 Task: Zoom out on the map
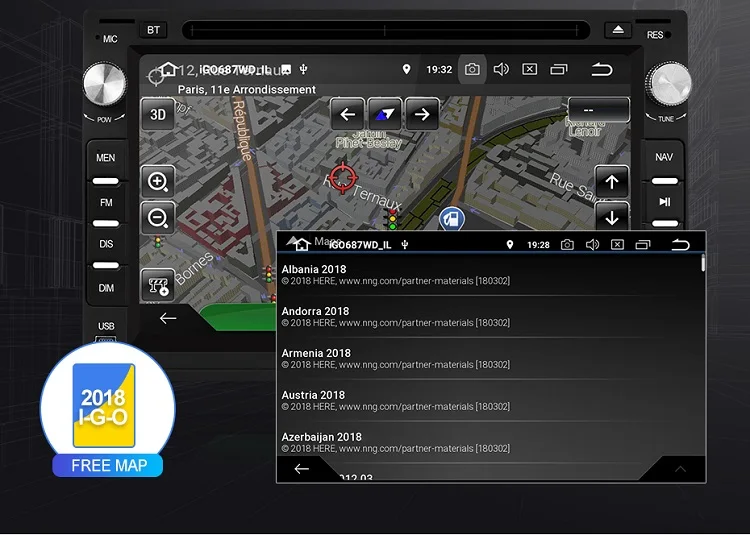[158, 218]
